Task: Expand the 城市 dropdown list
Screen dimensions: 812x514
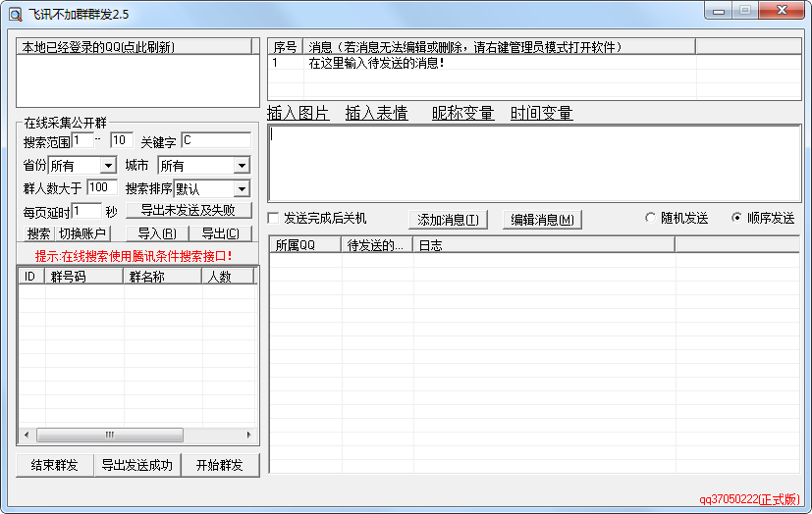Action: pyautogui.click(x=242, y=166)
